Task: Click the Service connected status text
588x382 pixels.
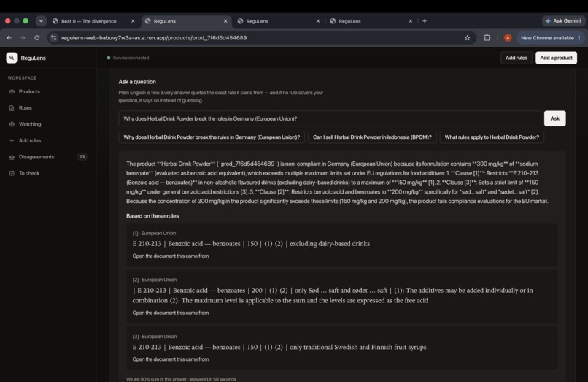Action: click(x=131, y=58)
